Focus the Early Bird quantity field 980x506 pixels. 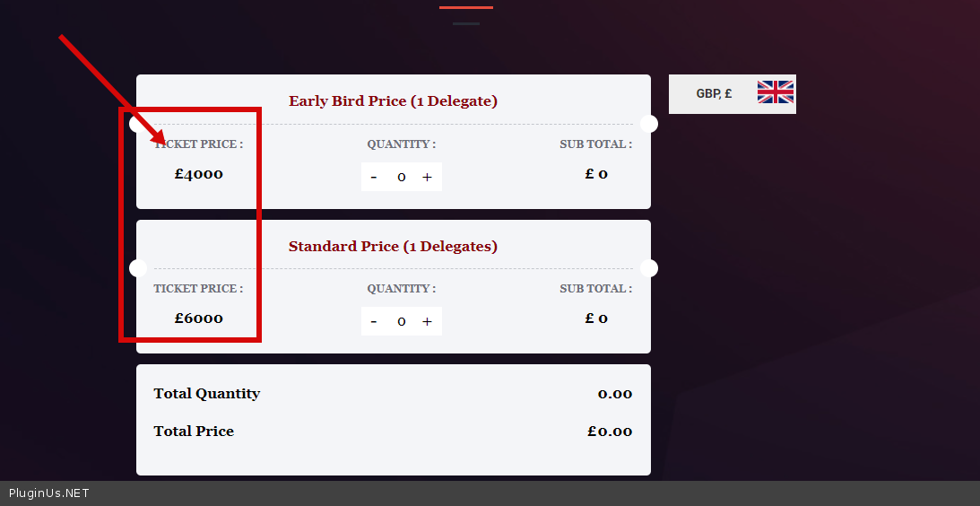coord(401,177)
